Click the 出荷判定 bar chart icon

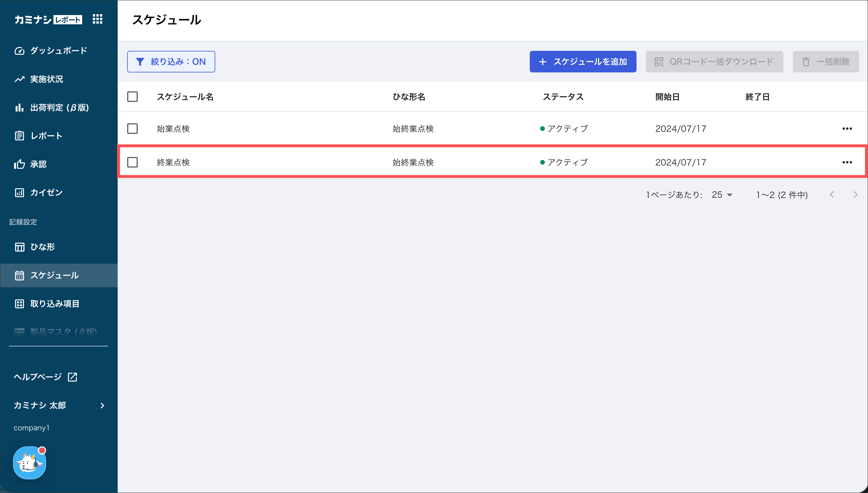[19, 108]
